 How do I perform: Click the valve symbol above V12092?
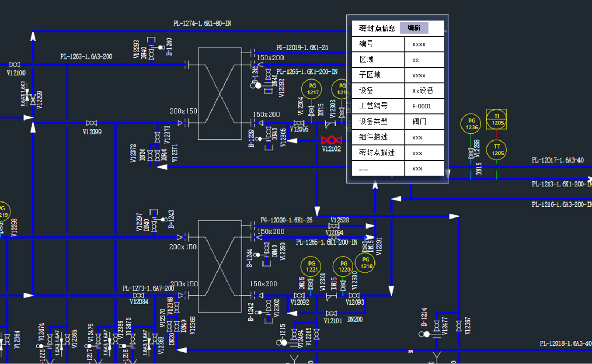(299, 295)
